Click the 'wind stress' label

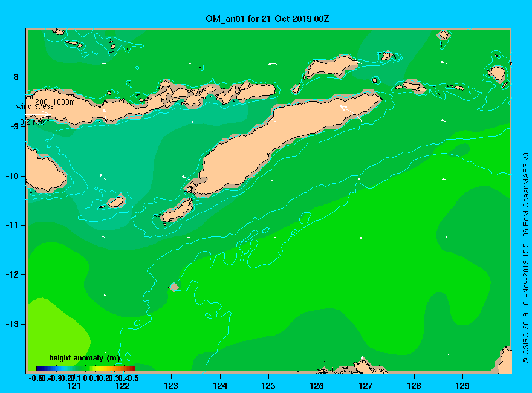coord(35,106)
